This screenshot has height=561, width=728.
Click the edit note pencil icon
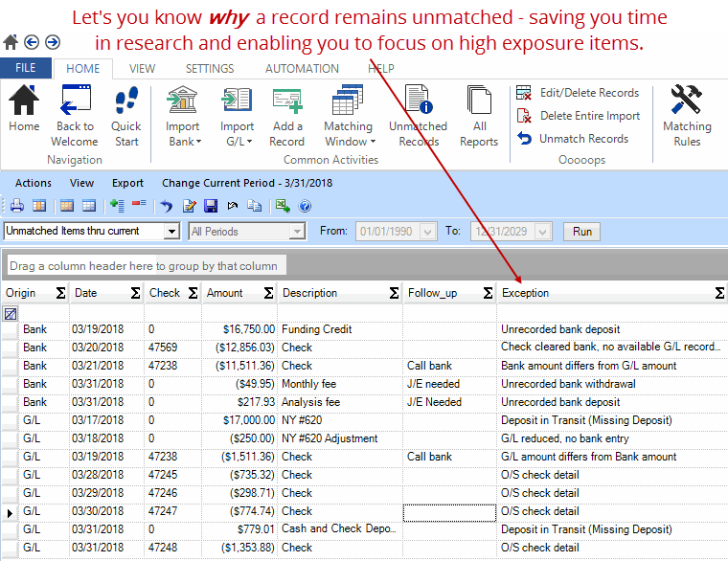point(189,206)
